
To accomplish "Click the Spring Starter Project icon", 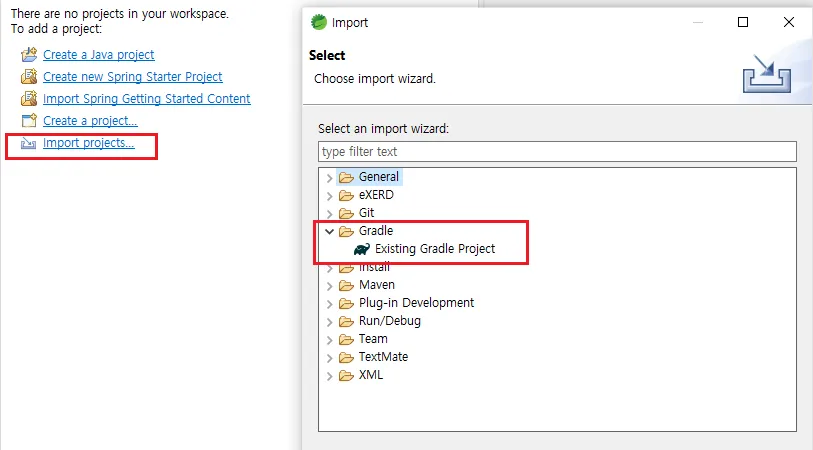I will click(29, 77).
